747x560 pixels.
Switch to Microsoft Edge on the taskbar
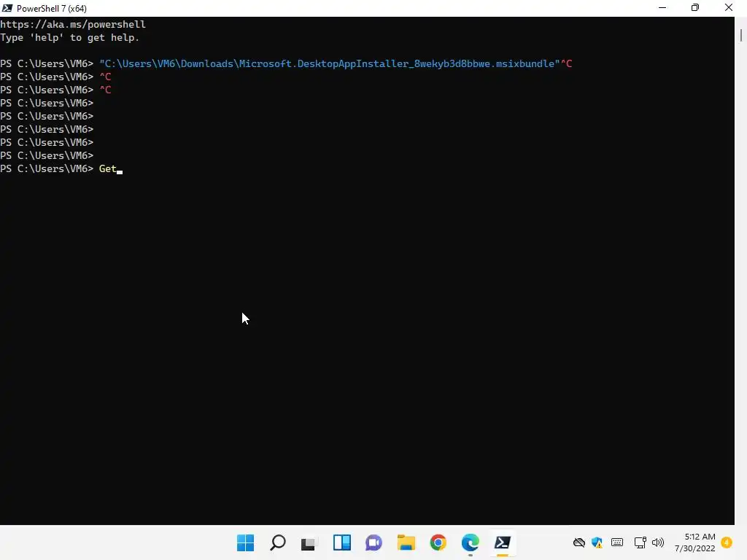pos(471,542)
